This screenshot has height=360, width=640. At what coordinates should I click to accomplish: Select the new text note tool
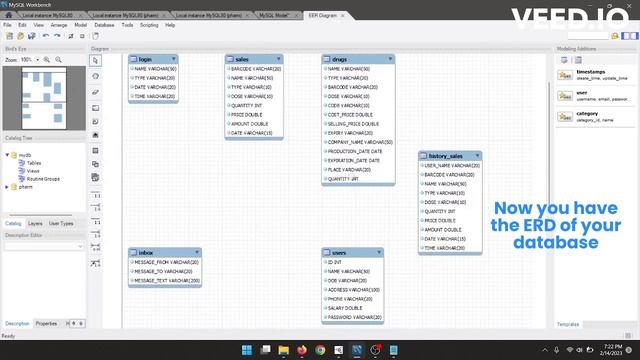click(96, 122)
